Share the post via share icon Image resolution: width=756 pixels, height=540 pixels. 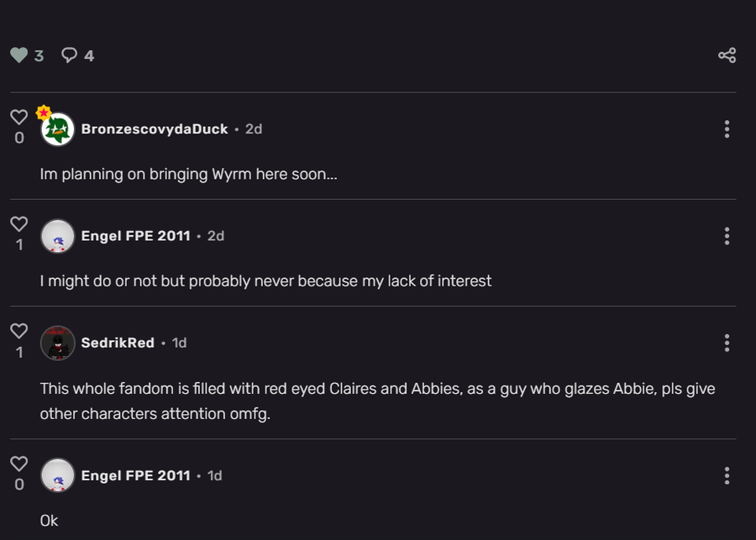coord(727,55)
